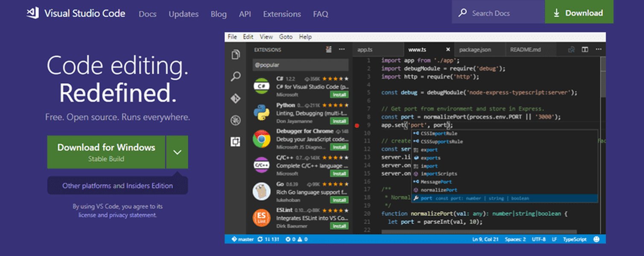This screenshot has width=644, height=256.
Task: Open the license link
Action: point(87,215)
